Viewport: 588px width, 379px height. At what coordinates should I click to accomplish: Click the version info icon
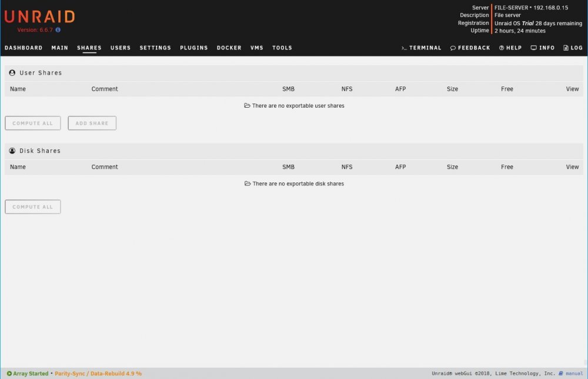click(x=58, y=29)
